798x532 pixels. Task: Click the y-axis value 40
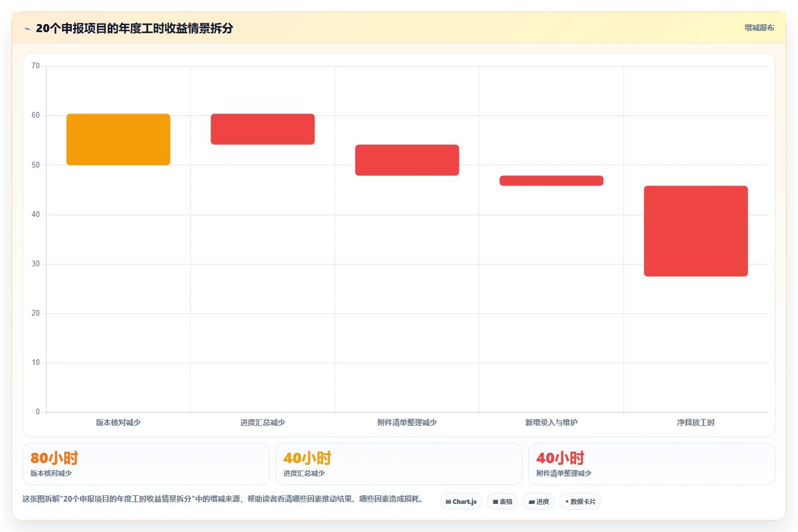coord(36,215)
